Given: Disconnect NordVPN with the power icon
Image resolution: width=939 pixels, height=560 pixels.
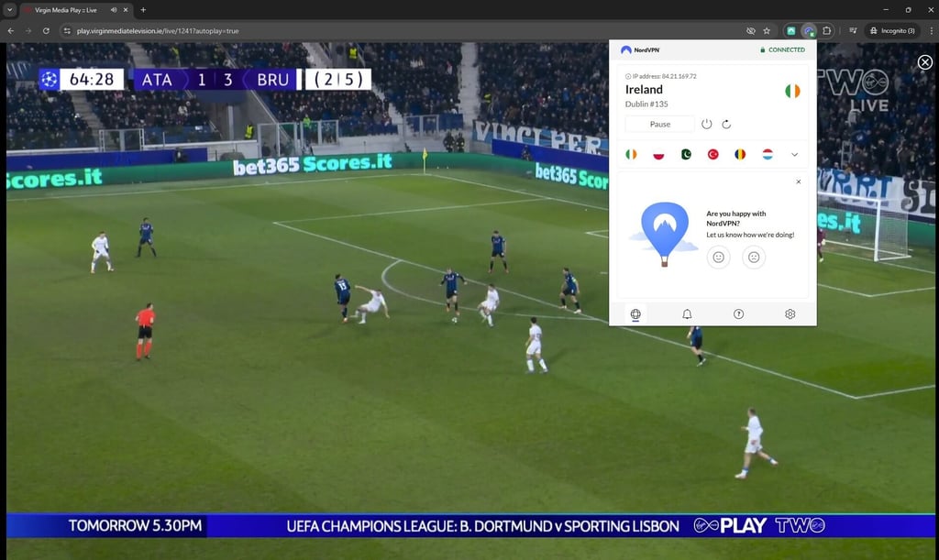Looking at the screenshot, I should (707, 124).
